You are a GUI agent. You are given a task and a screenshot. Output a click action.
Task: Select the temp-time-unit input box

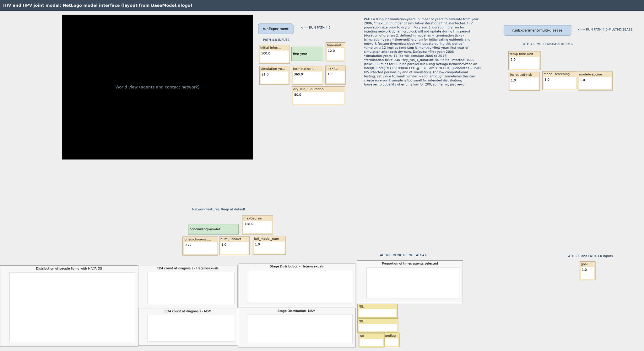coord(524,61)
